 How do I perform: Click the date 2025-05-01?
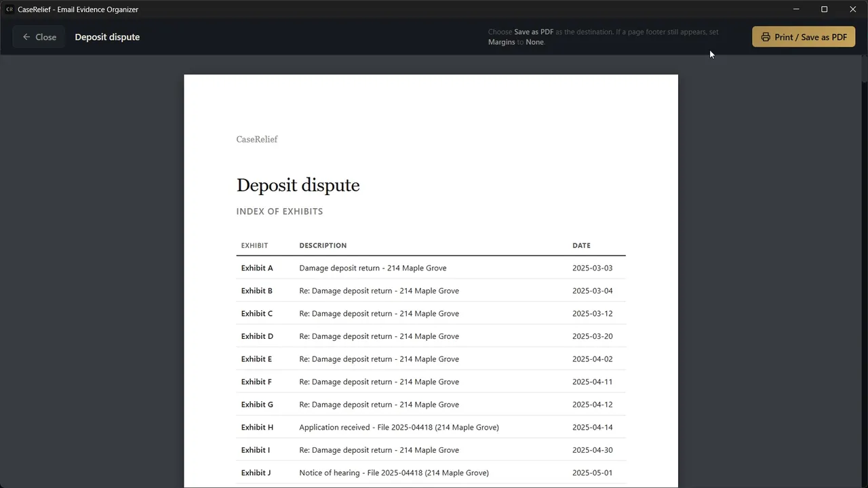pos(592,472)
